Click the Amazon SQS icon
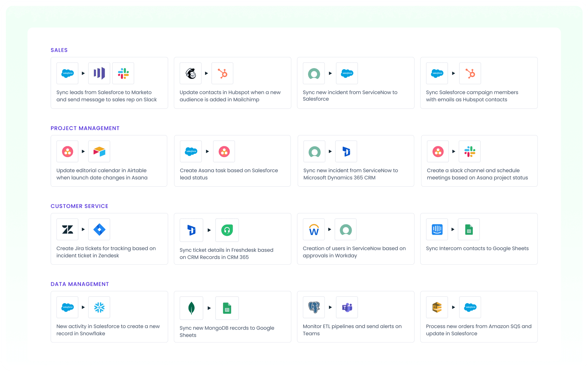 pyautogui.click(x=437, y=307)
